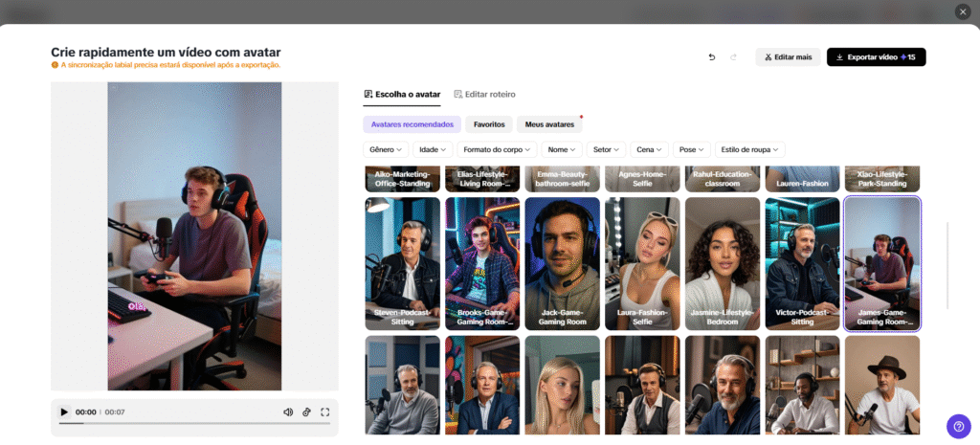Viewport: 980px width, 445px height.
Task: Expand the Formato do corpo dropdown
Action: (x=497, y=150)
